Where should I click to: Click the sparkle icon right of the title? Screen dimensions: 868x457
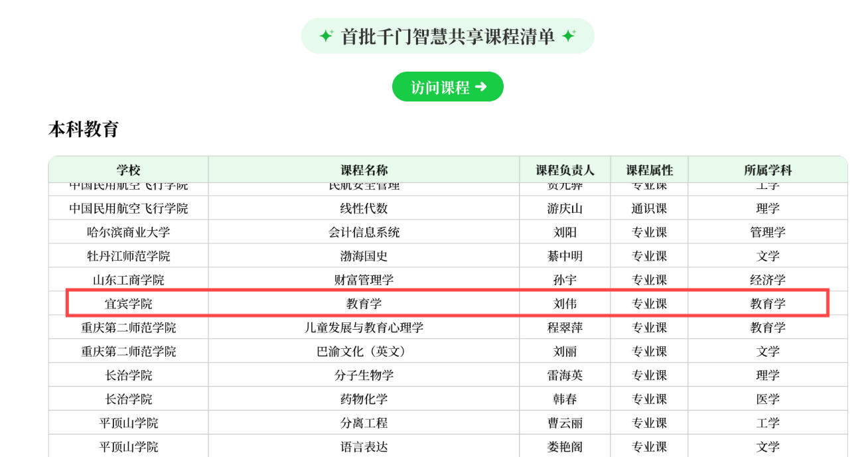pos(569,36)
